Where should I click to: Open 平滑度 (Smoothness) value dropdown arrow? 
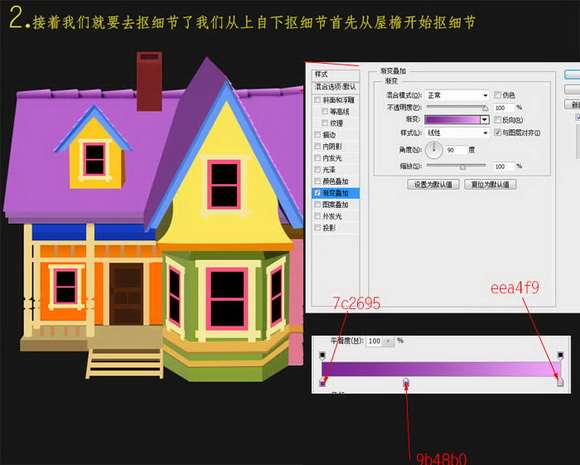pyautogui.click(x=389, y=341)
